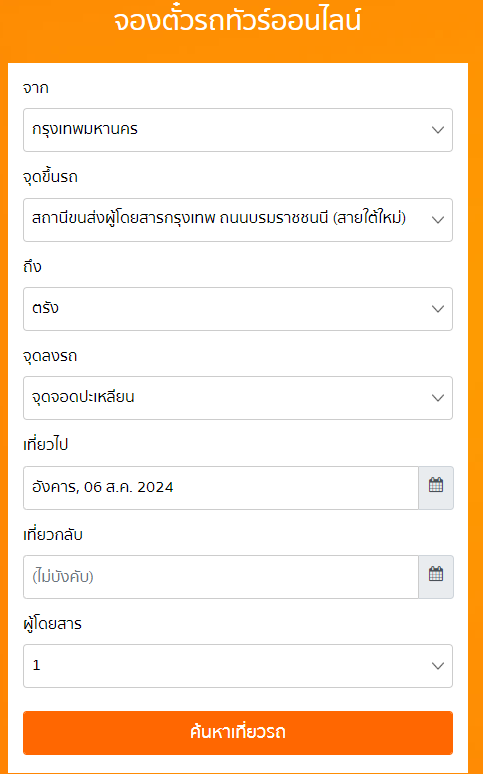Click the optional return date field (ไม่บังคับ)
This screenshot has width=483, height=774.
pyautogui.click(x=221, y=577)
